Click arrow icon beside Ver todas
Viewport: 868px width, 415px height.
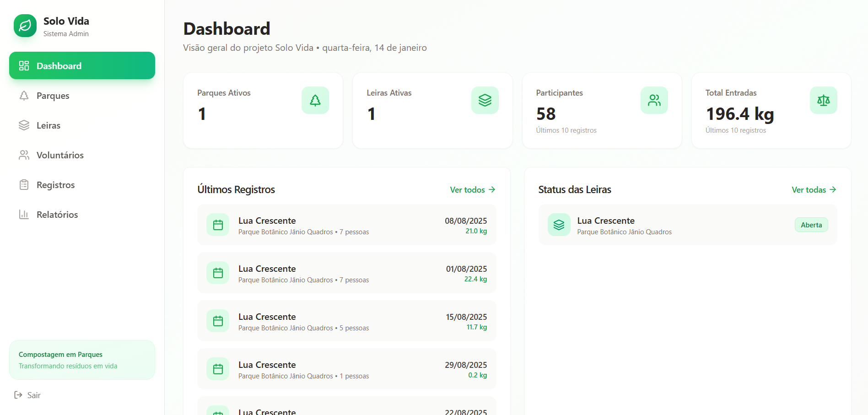click(x=833, y=189)
